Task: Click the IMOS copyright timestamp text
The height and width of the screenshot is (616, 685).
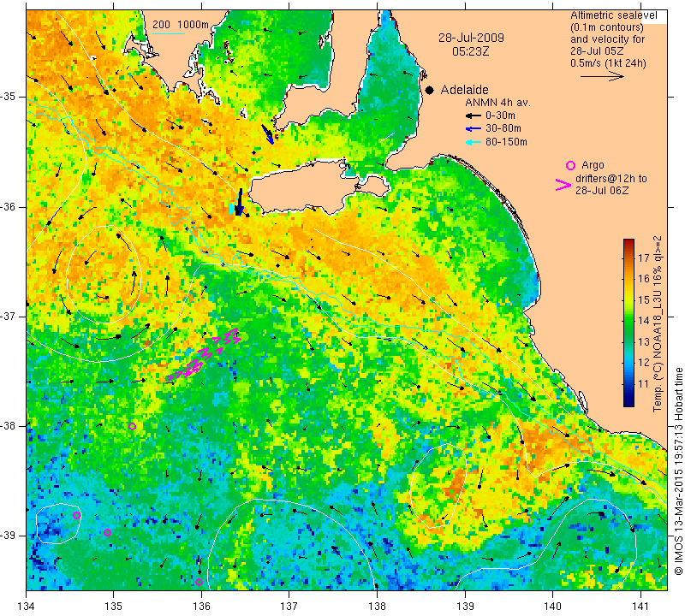Action: point(678,471)
